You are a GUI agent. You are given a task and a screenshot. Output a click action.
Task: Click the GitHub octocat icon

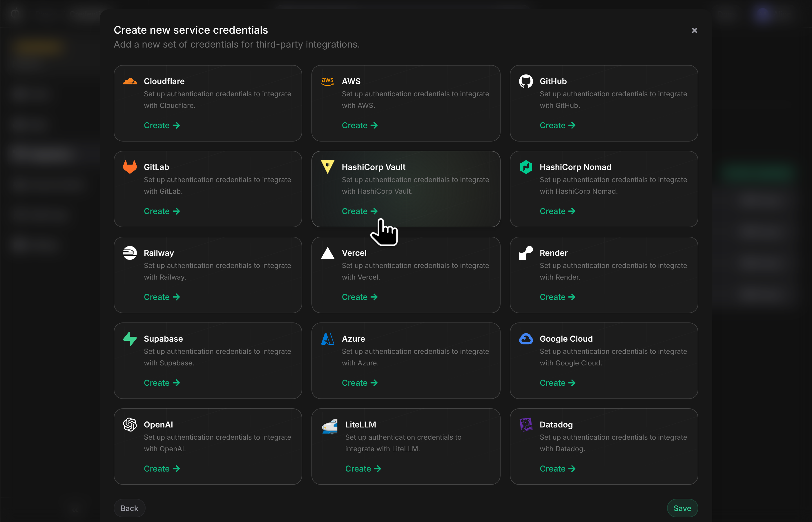(526, 81)
